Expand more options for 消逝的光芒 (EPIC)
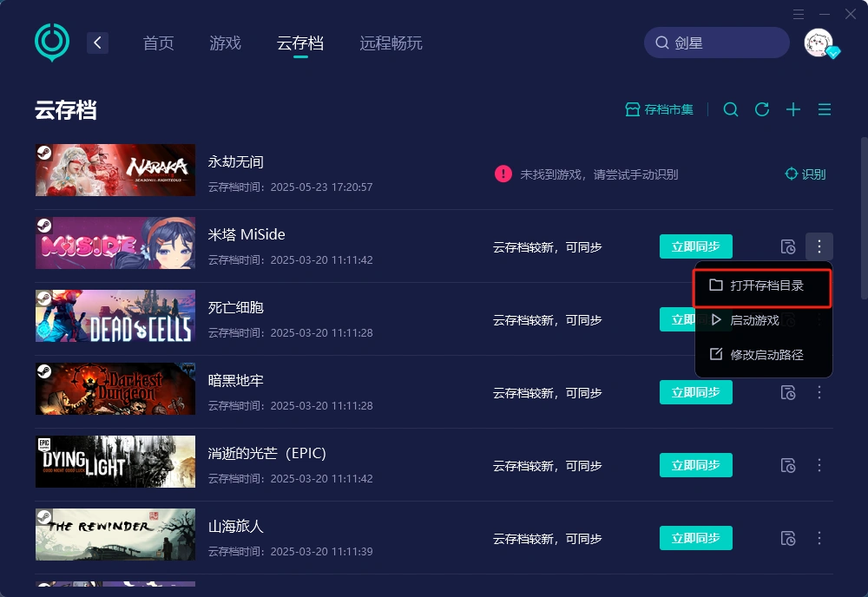 pos(819,465)
